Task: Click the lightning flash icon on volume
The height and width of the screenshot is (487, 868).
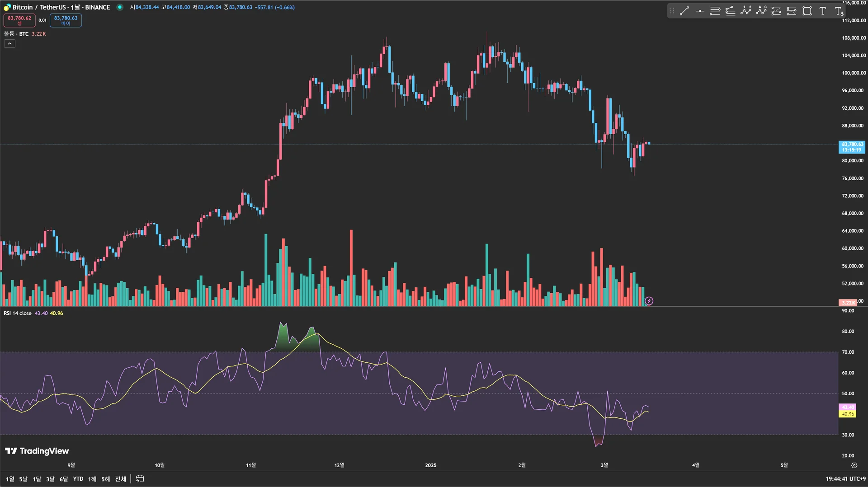Action: point(649,301)
